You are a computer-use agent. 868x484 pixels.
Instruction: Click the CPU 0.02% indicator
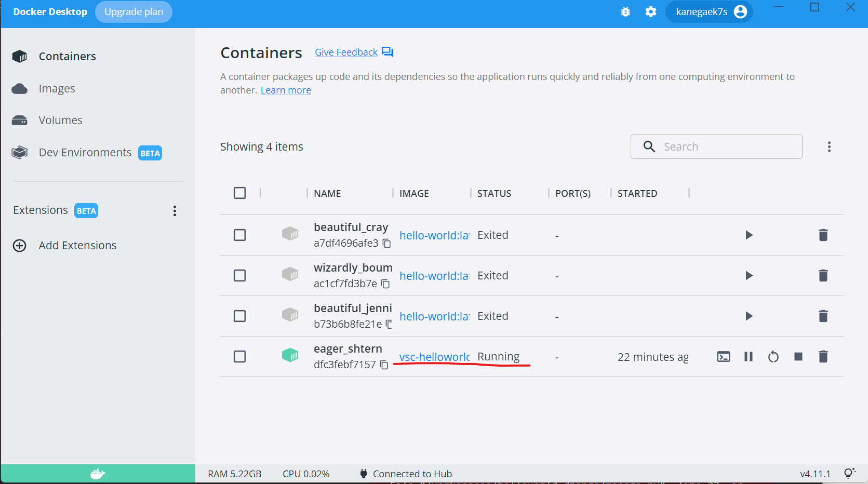pyautogui.click(x=306, y=474)
